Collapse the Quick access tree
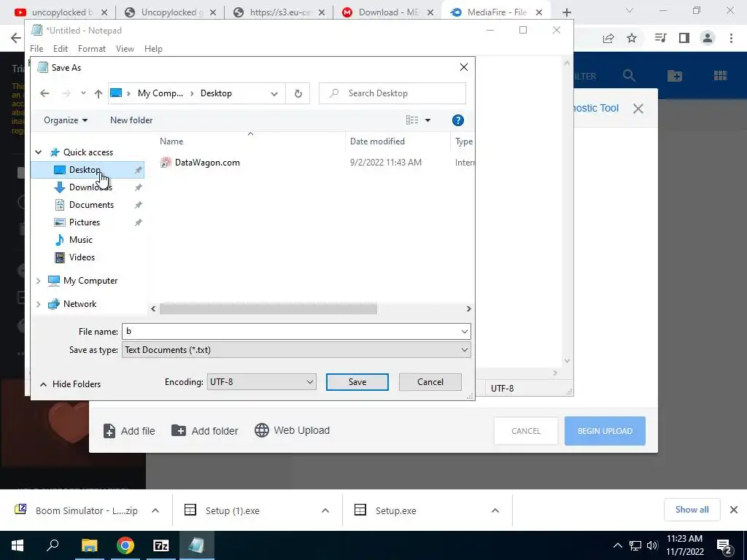747x560 pixels. coord(39,152)
